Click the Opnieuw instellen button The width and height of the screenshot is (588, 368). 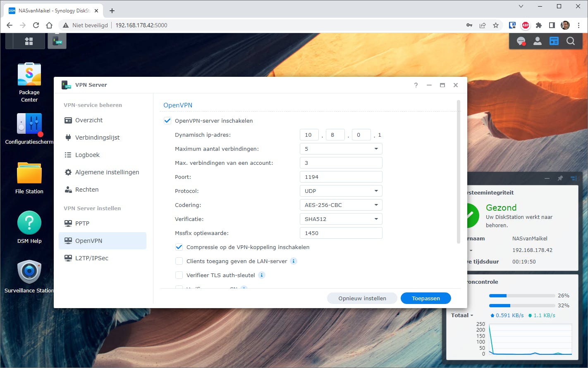(362, 298)
